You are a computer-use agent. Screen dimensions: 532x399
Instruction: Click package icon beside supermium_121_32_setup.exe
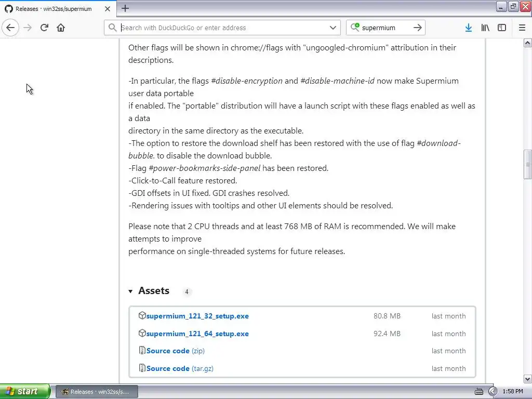click(142, 315)
